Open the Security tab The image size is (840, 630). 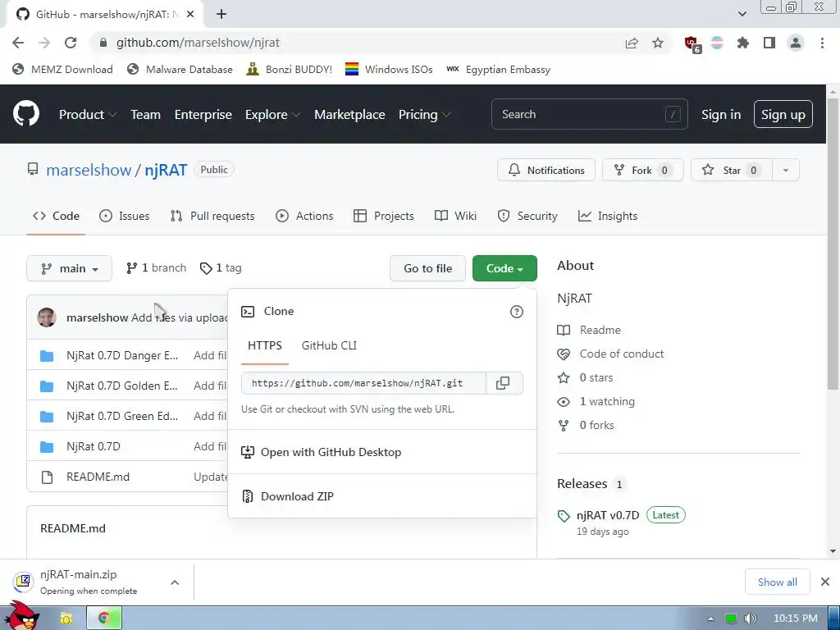pos(527,216)
